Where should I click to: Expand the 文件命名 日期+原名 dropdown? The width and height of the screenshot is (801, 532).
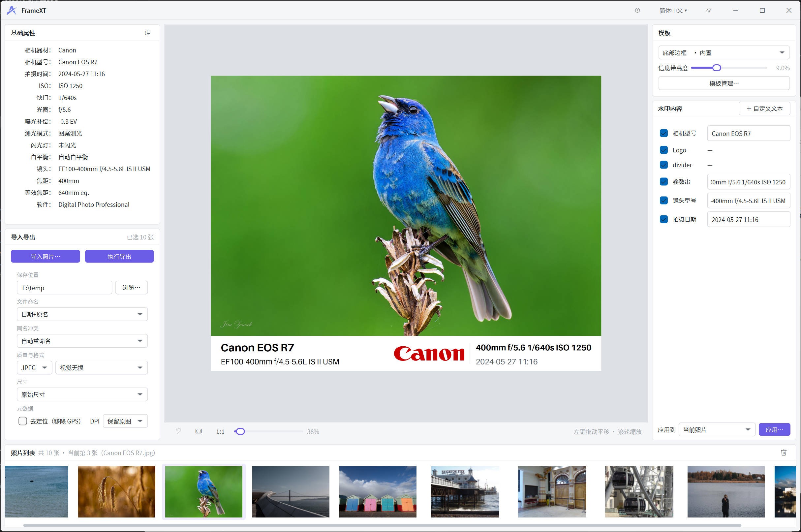click(x=82, y=314)
